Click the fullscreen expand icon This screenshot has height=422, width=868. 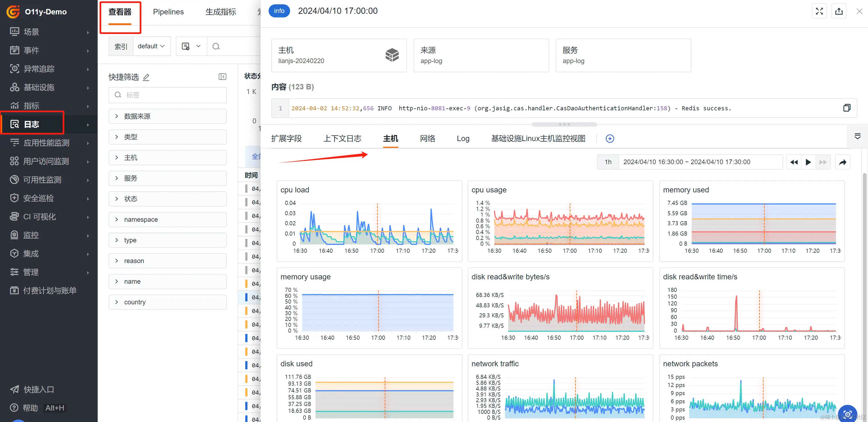coord(819,11)
